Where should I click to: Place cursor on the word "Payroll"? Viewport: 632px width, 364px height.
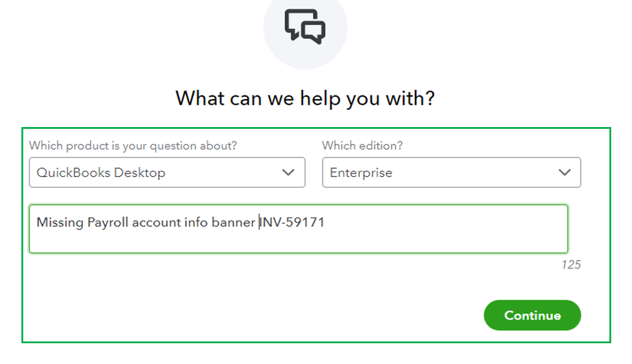click(x=108, y=222)
